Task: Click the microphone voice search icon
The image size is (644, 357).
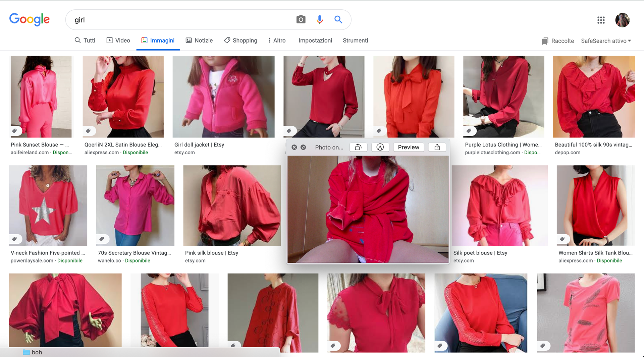Action: coord(320,20)
